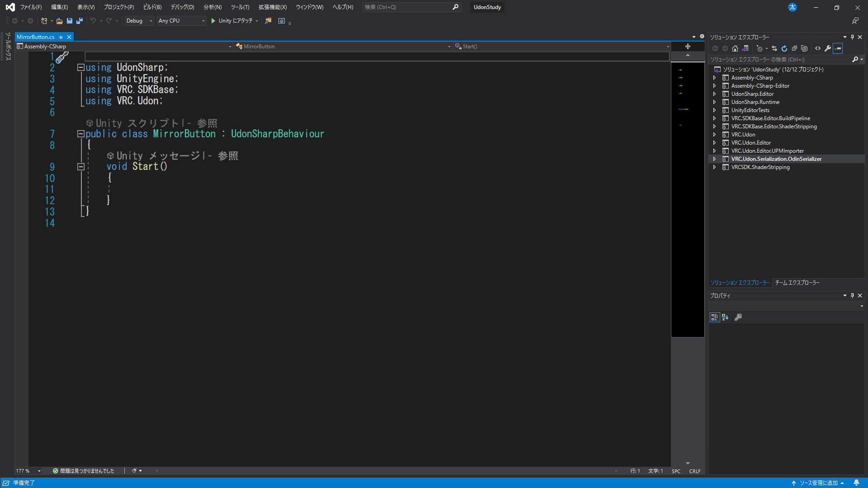Click the Open File folder icon

pos(59,21)
